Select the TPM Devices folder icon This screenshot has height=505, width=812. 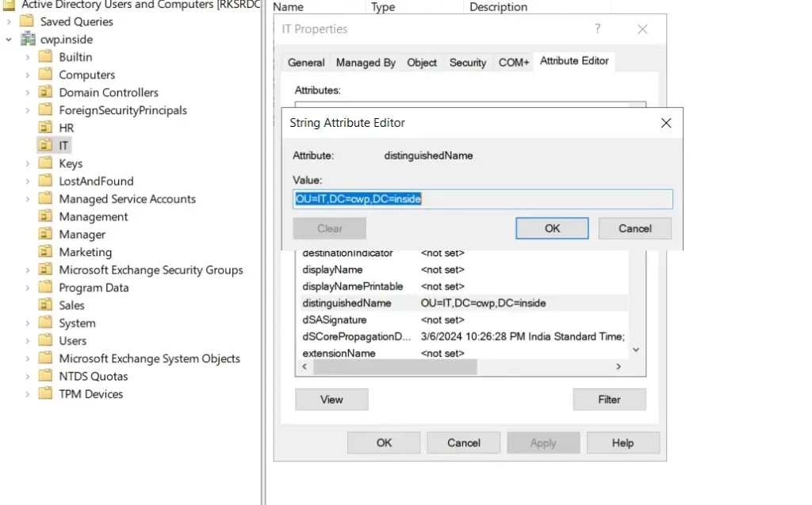[45, 394]
